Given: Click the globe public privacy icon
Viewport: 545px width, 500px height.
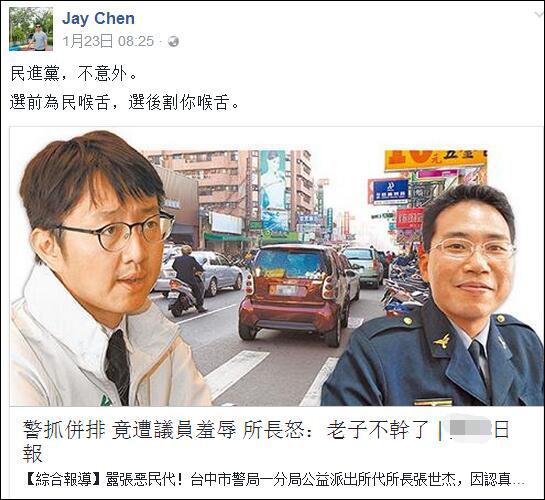Looking at the screenshot, I should [173, 42].
